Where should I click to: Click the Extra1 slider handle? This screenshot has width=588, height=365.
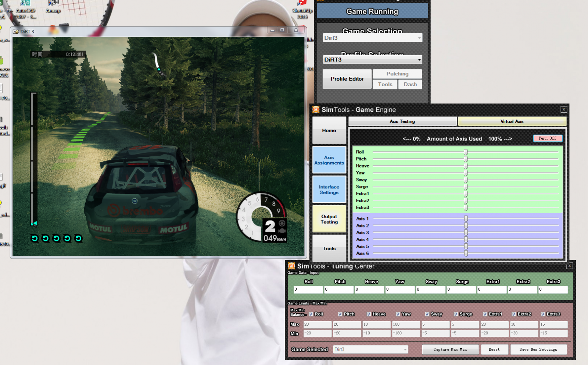(x=466, y=194)
